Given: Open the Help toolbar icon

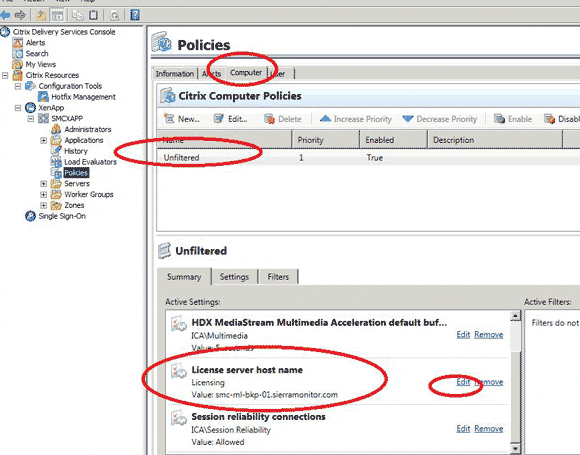Looking at the screenshot, I should click(x=135, y=15).
